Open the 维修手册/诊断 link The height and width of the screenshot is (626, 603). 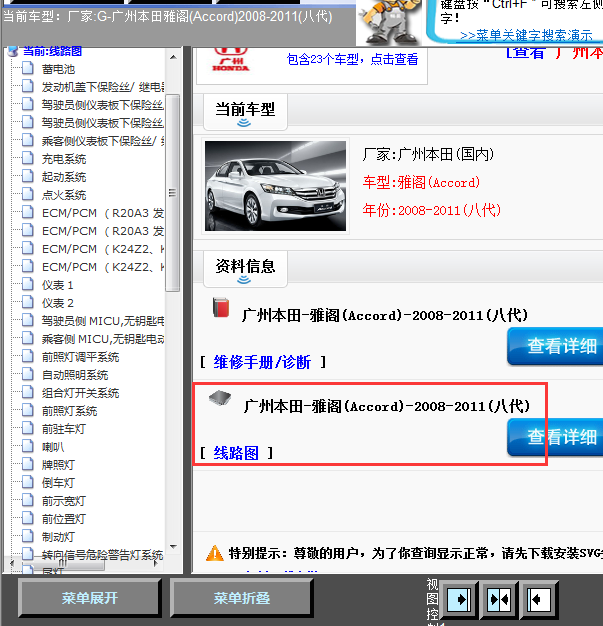[262, 362]
